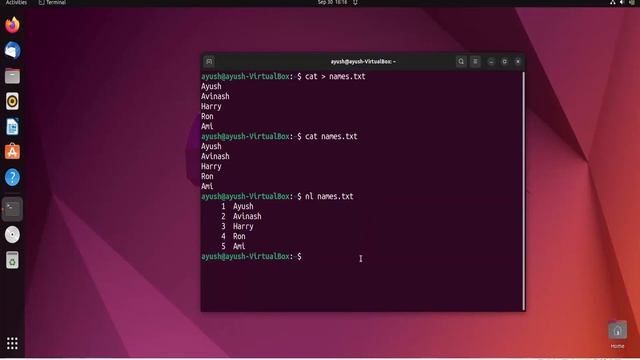
Task: Click numbered line '2 Avinash'
Action: (x=241, y=216)
